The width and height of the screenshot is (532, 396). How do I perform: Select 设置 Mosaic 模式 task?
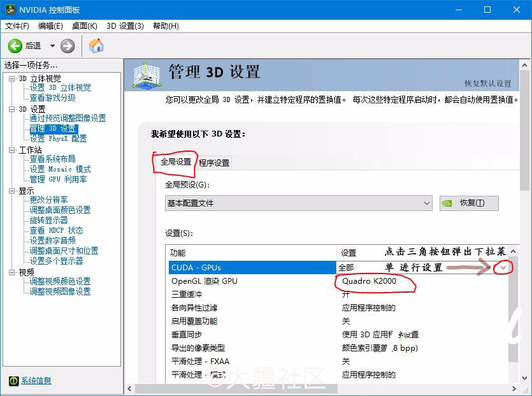[60, 169]
